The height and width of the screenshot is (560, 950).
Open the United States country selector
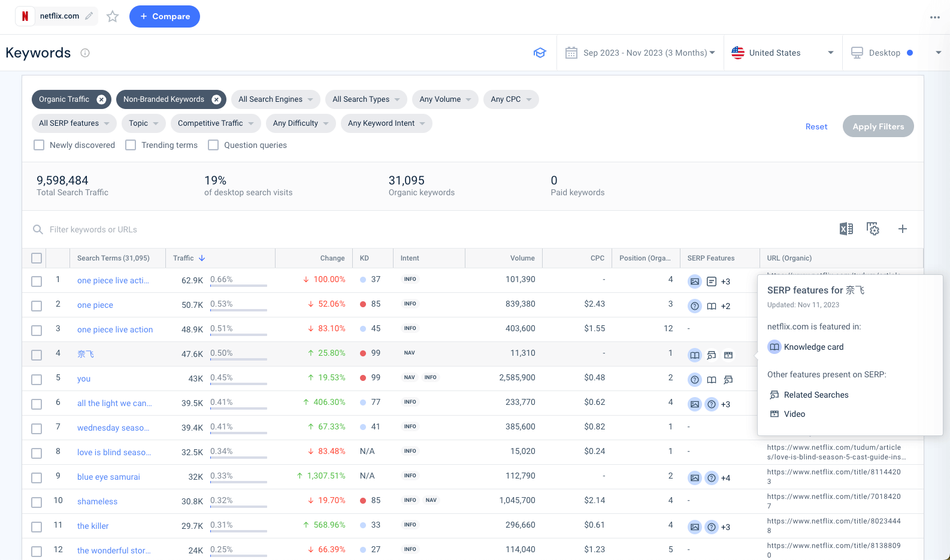coord(782,53)
